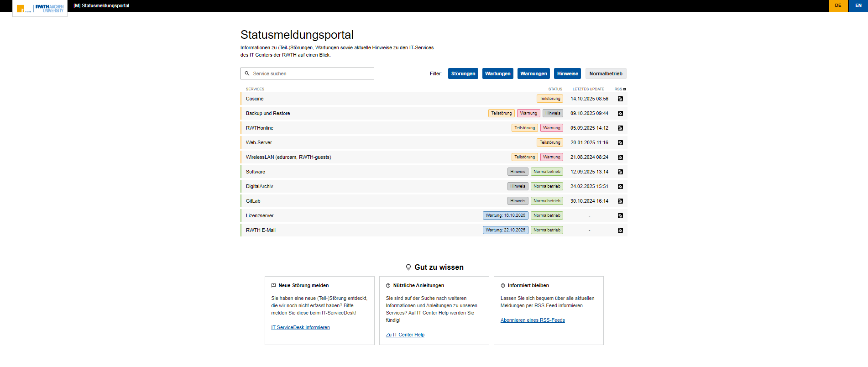Switch language to EN
868x367 pixels.
[858, 5]
